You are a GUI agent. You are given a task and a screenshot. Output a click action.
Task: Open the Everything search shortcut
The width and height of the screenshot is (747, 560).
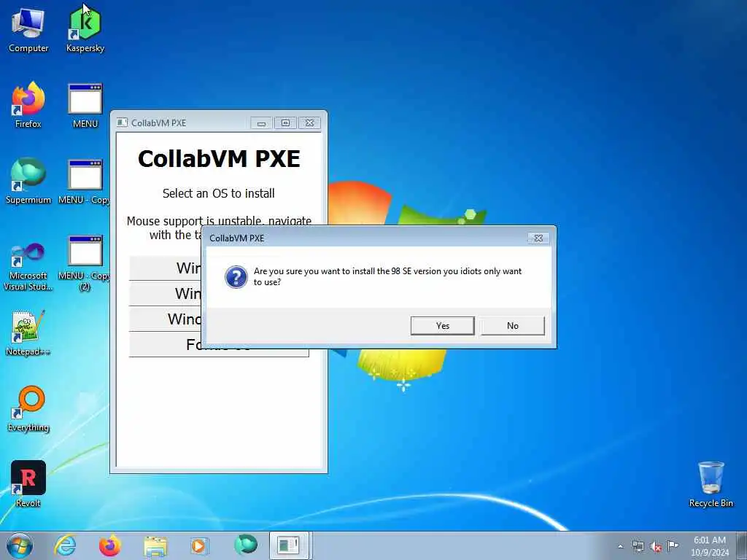pos(28,408)
